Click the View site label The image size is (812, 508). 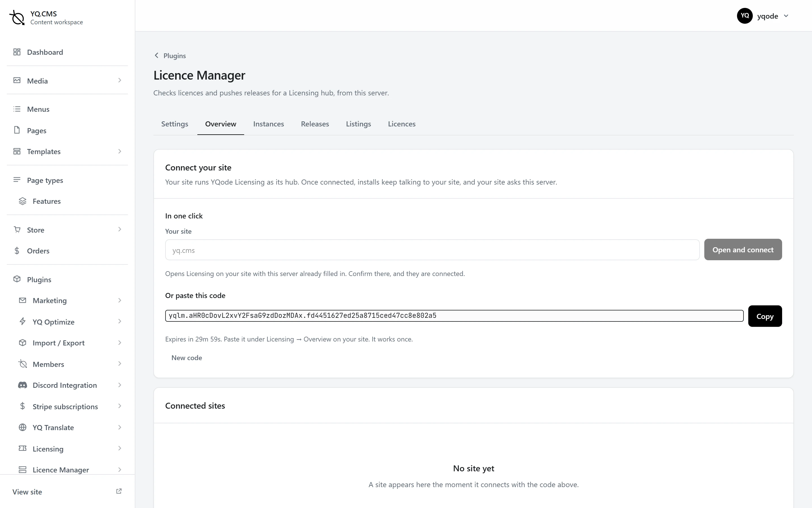(x=27, y=492)
